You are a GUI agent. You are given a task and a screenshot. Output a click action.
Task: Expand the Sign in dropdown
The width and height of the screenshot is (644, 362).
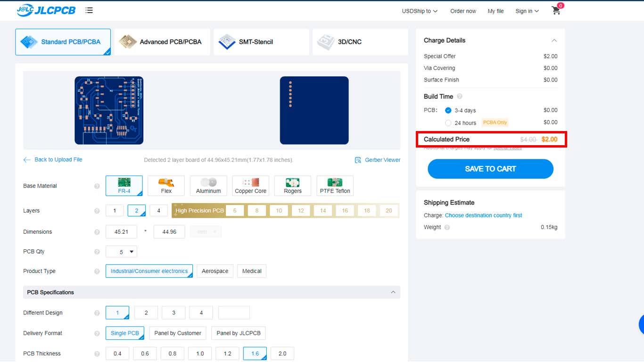(527, 11)
